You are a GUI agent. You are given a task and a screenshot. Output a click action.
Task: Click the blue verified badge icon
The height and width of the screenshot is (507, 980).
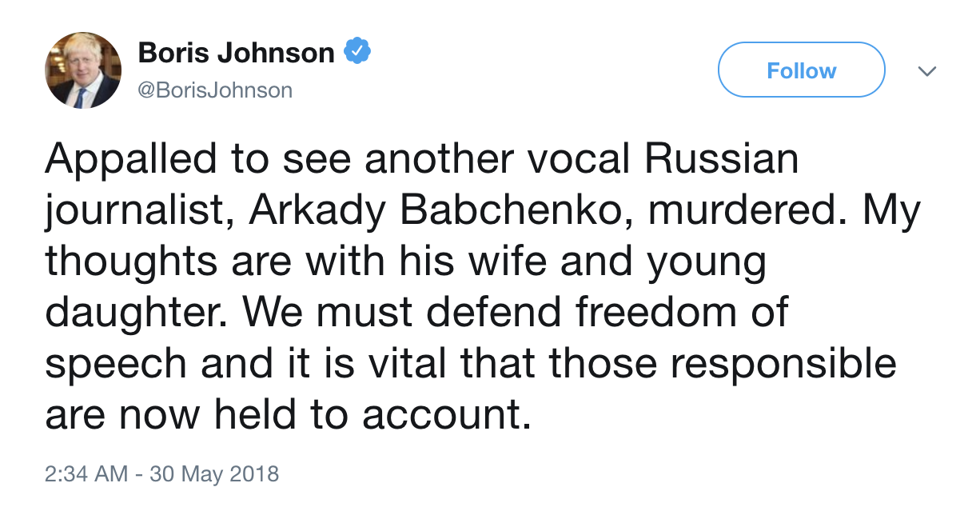[x=357, y=53]
